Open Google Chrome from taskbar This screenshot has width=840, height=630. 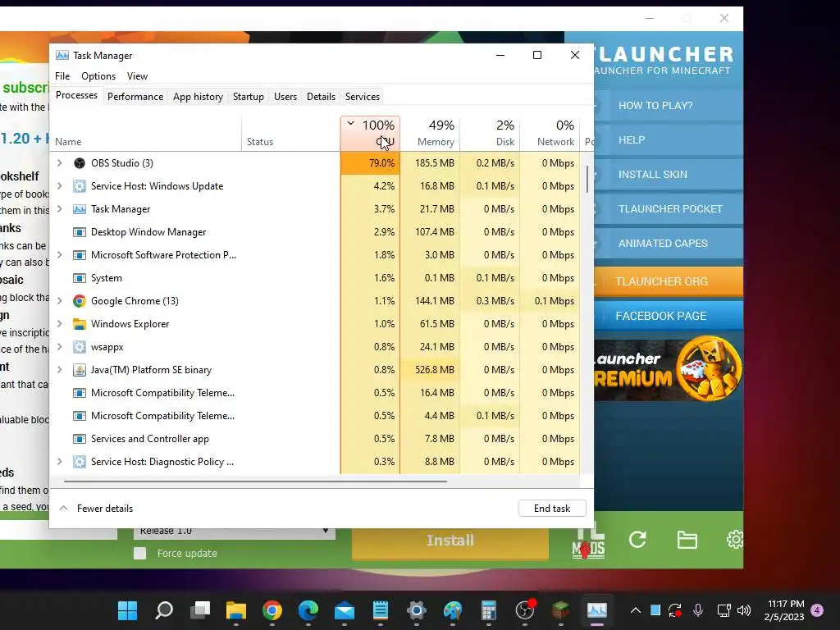272,610
